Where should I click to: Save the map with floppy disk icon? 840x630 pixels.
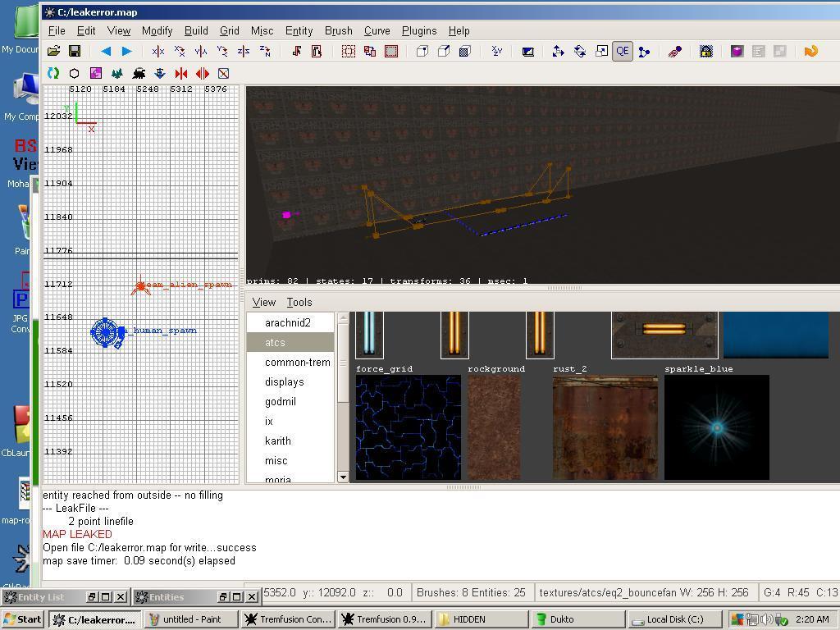tap(74, 51)
